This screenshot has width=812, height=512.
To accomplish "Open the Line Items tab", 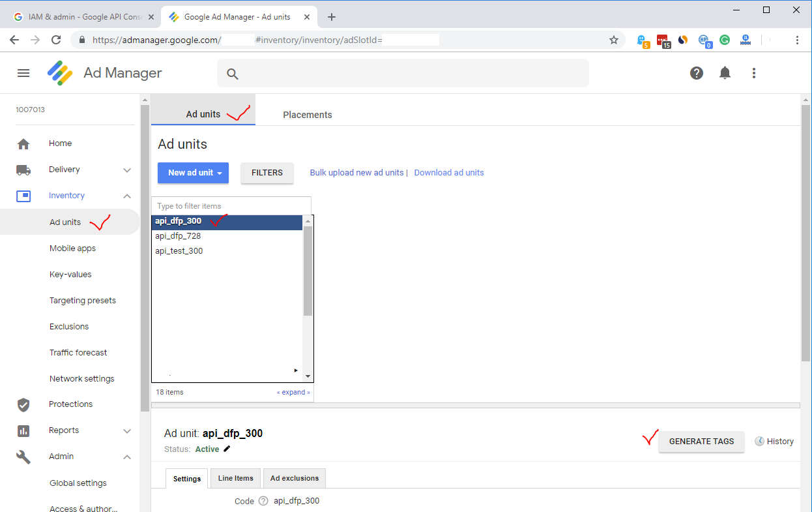I will [235, 478].
